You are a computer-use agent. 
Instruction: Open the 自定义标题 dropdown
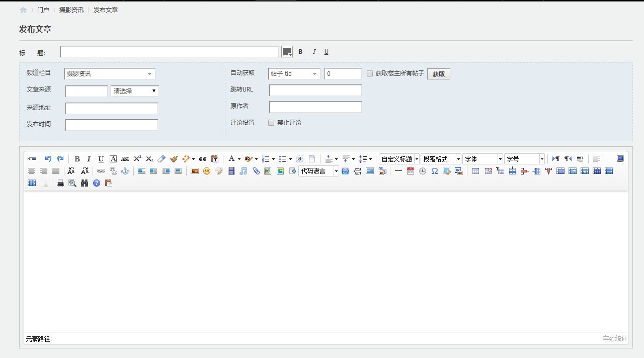click(x=399, y=159)
